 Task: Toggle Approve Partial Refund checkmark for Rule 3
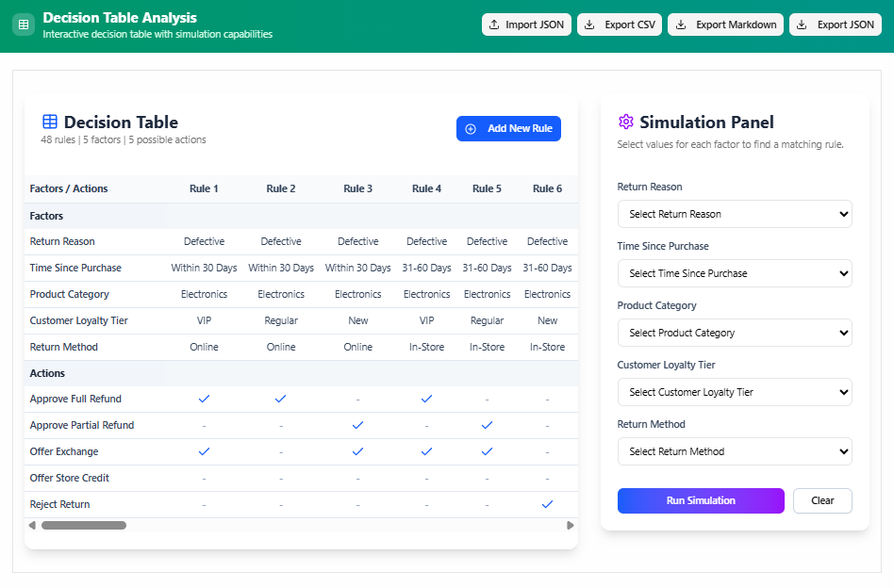357,425
